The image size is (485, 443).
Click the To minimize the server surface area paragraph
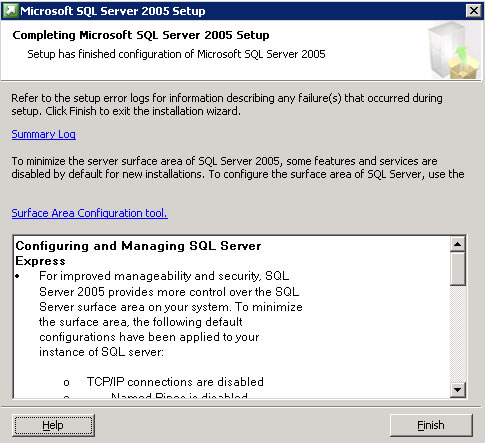pyautogui.click(x=238, y=168)
